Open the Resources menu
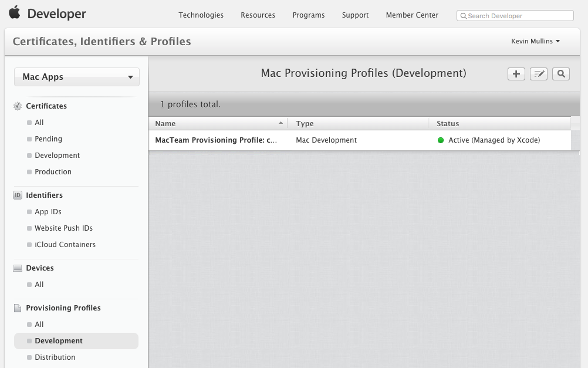Screen dimensions: 588x368 click(x=258, y=15)
